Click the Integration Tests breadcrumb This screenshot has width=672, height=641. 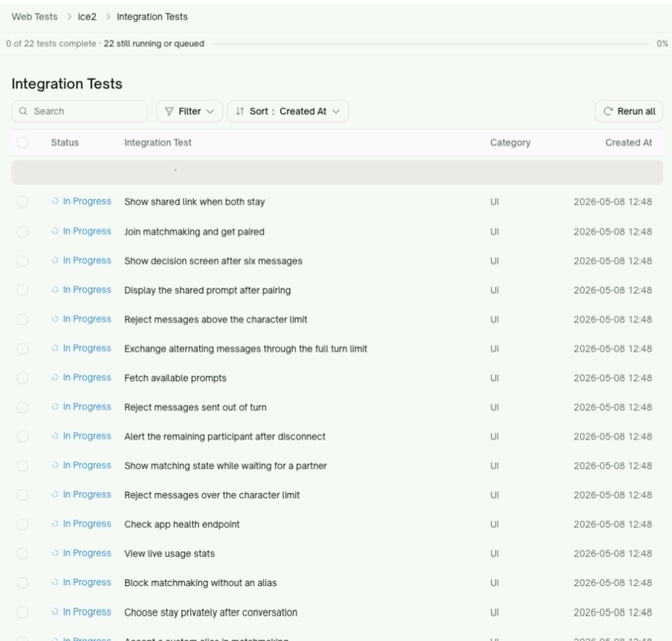tap(152, 16)
